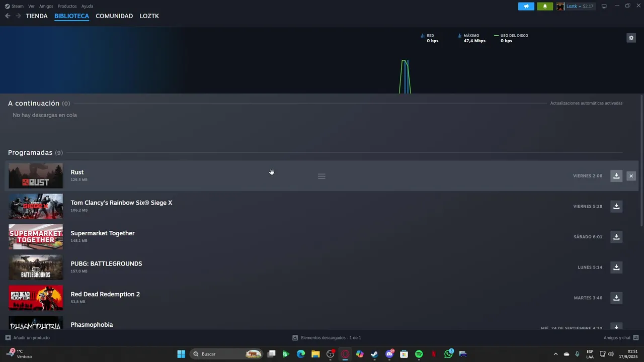
Task: Open the Productos menu
Action: pos(67,6)
